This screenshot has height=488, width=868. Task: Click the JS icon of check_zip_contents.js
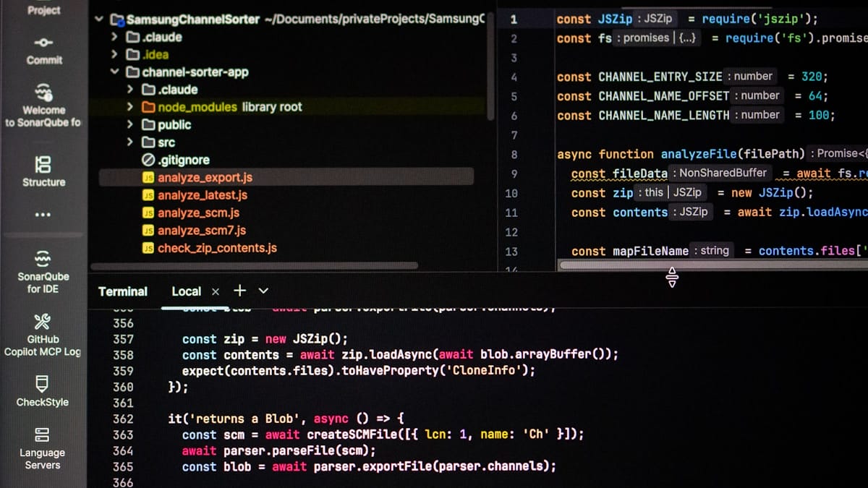(148, 248)
